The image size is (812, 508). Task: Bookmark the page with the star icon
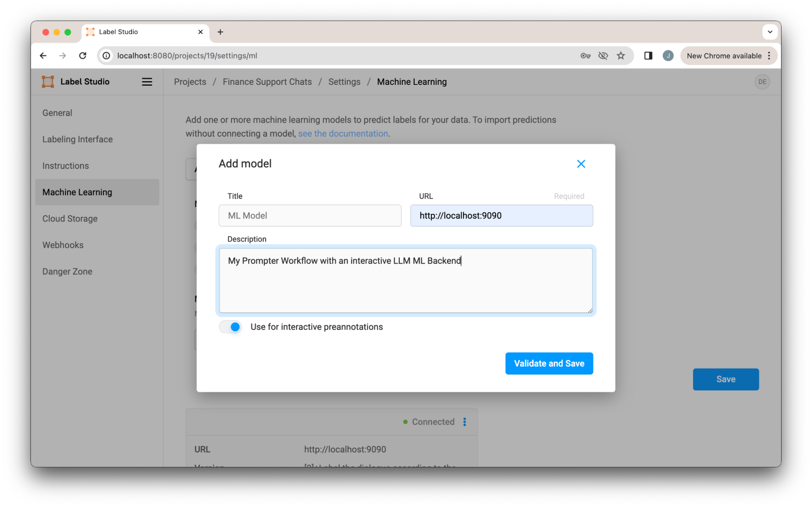[621, 56]
